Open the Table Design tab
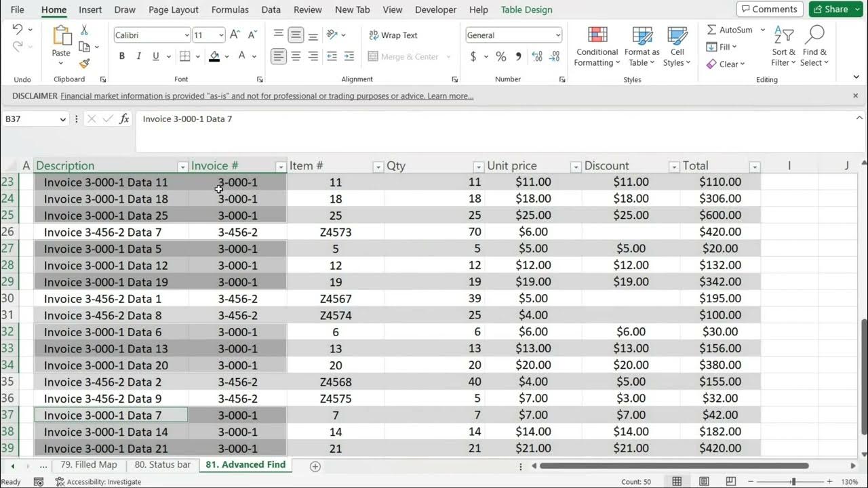This screenshot has height=488, width=868. click(x=526, y=9)
